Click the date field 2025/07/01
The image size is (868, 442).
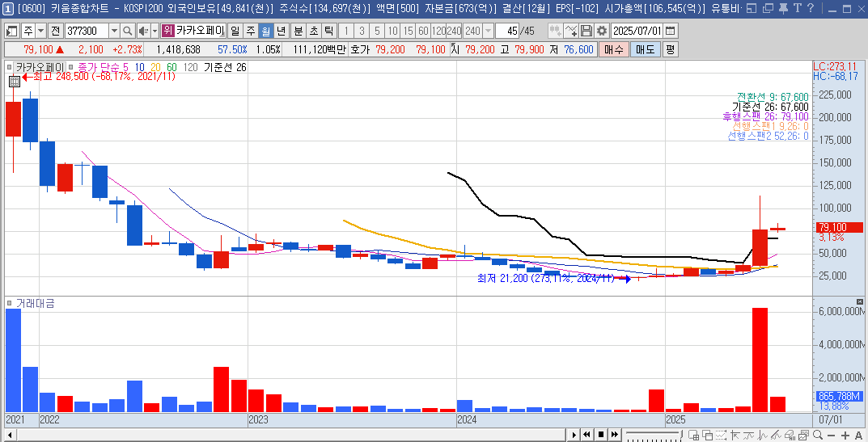click(x=637, y=31)
